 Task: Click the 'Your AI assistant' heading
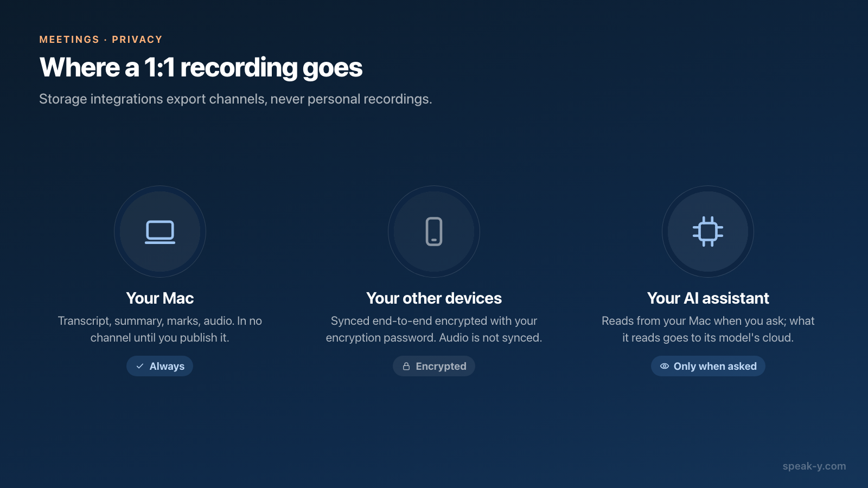click(708, 298)
